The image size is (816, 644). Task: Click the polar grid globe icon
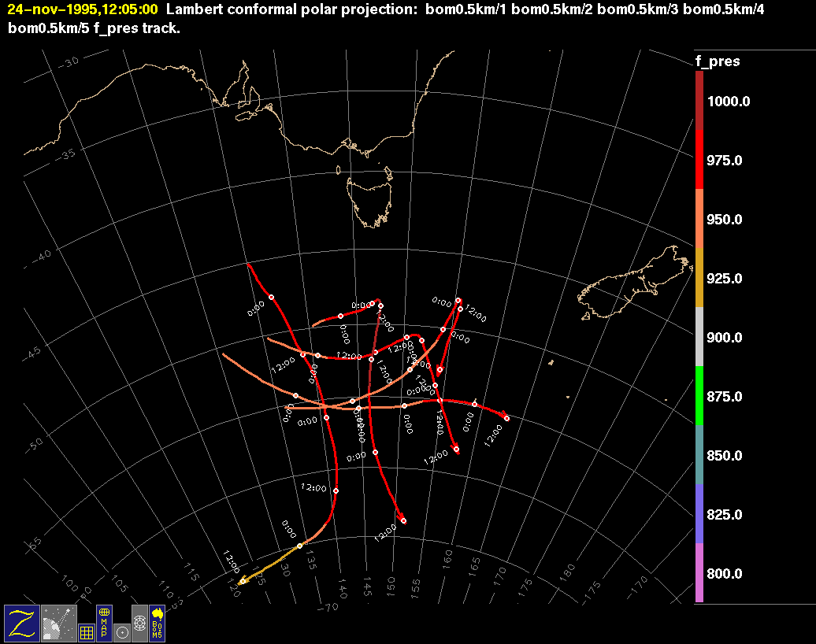[x=139, y=623]
